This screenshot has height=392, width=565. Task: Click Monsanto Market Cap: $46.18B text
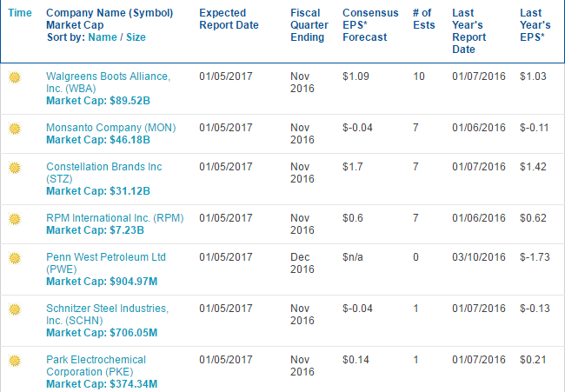(x=98, y=140)
